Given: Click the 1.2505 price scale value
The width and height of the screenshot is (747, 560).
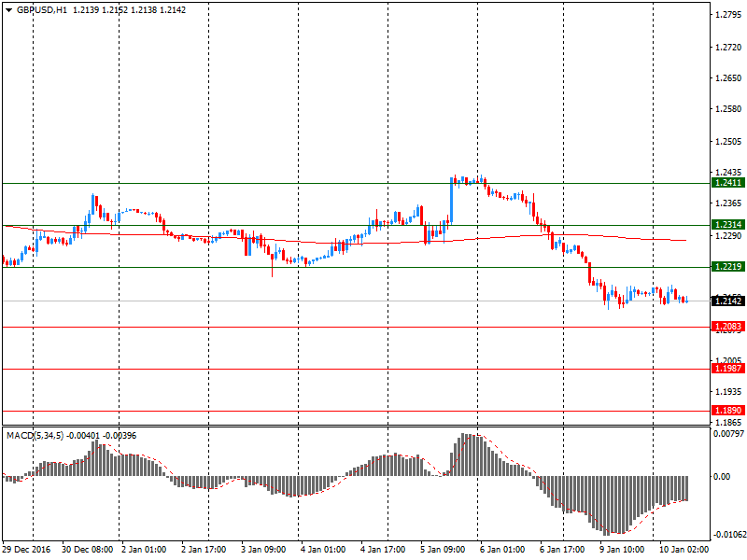Looking at the screenshot, I should click(728, 142).
